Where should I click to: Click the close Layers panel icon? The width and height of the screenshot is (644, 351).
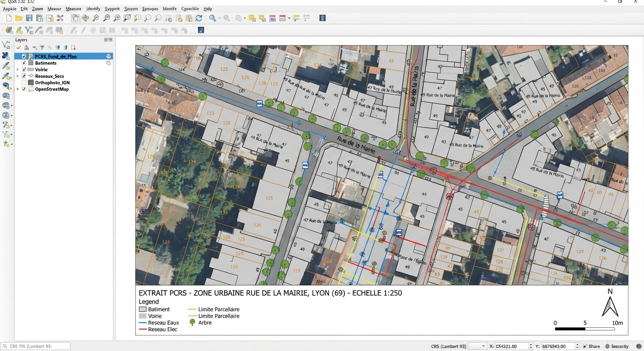pyautogui.click(x=110, y=40)
